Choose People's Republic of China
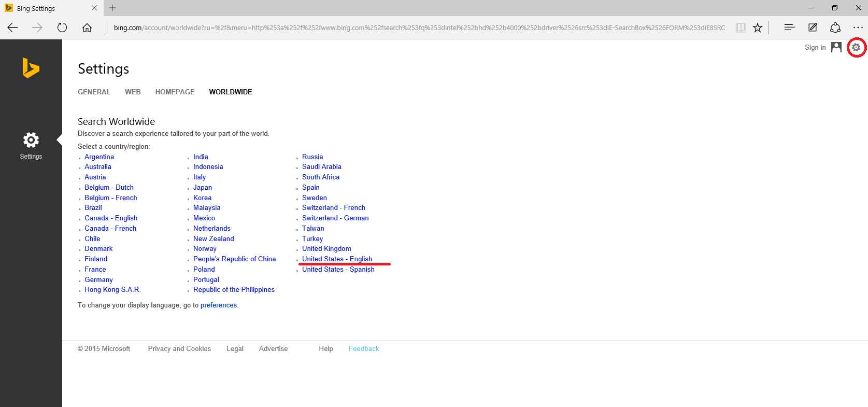Viewport: 868px width, 407px height. pyautogui.click(x=234, y=259)
